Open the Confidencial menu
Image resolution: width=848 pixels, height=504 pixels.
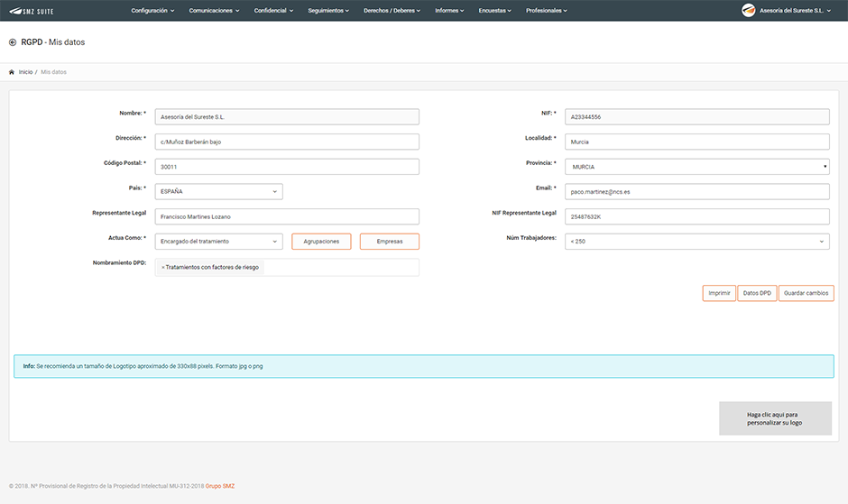click(273, 10)
